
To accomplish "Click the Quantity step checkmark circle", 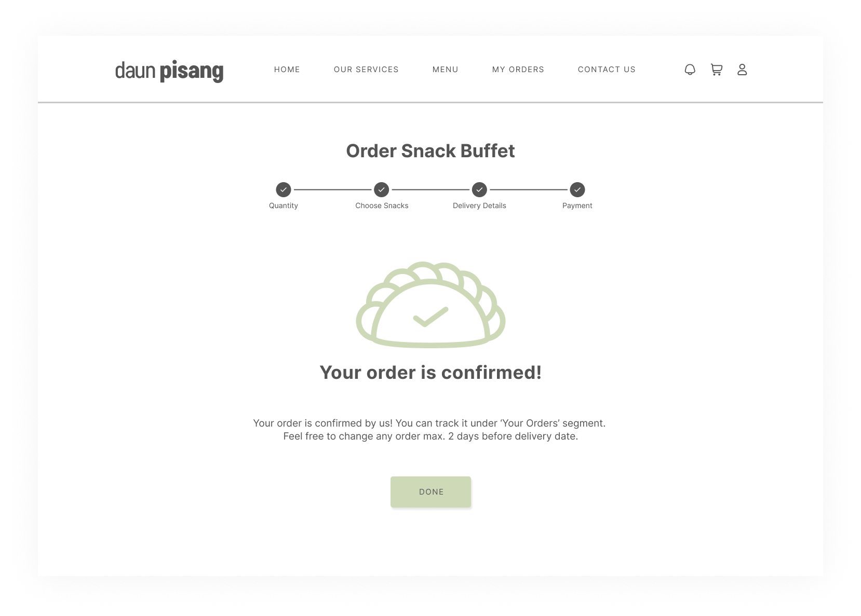I will pyautogui.click(x=284, y=190).
